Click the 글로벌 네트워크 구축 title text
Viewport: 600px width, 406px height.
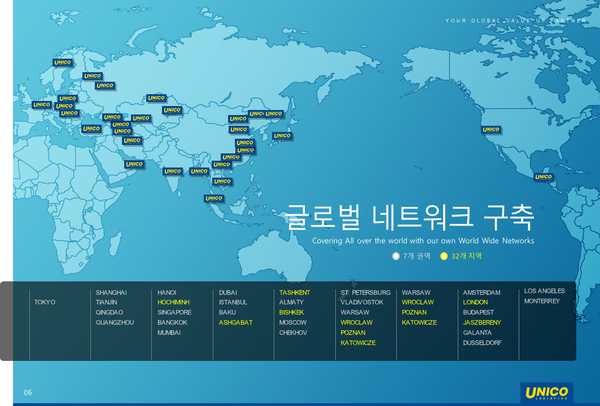tap(410, 217)
